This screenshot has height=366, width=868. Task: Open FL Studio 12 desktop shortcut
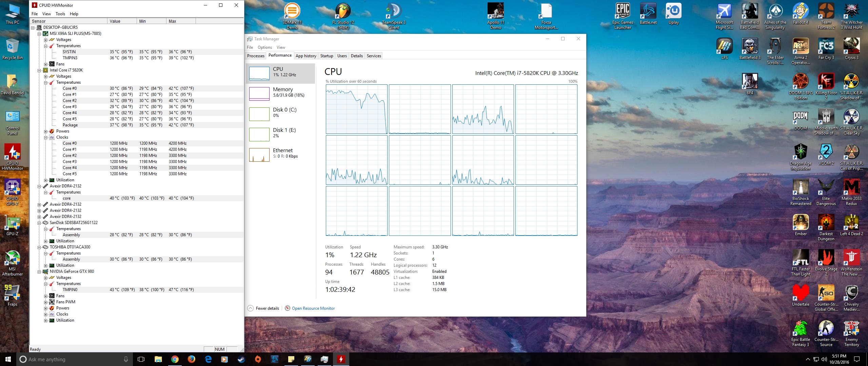343,16
